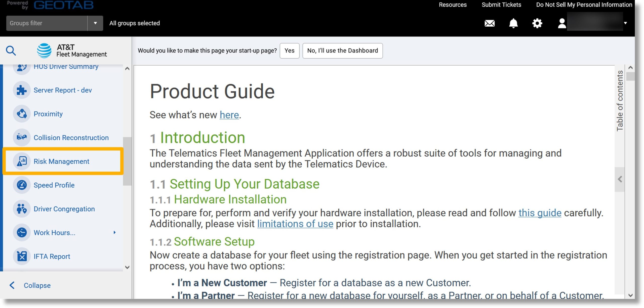
Task: Open Collision Reconstruction tool
Action: [x=71, y=137]
